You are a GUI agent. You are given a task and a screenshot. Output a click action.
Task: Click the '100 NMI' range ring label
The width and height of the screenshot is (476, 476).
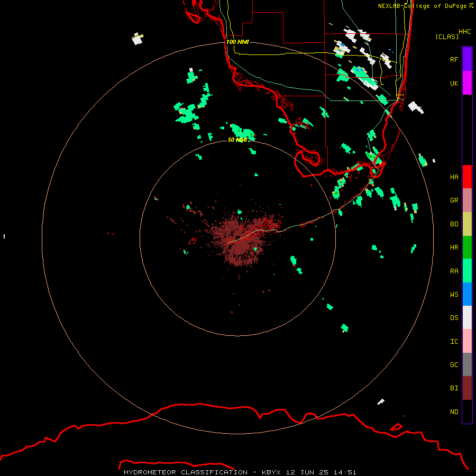point(237,42)
